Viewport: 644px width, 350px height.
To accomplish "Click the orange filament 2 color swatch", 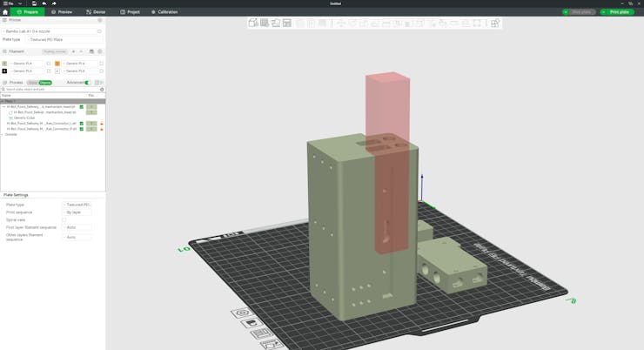I will click(57, 64).
